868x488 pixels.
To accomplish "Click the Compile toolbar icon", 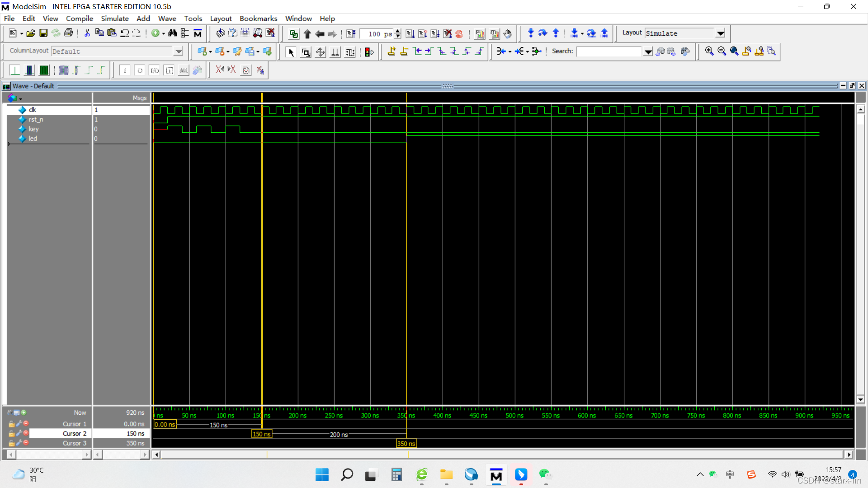I will (221, 33).
